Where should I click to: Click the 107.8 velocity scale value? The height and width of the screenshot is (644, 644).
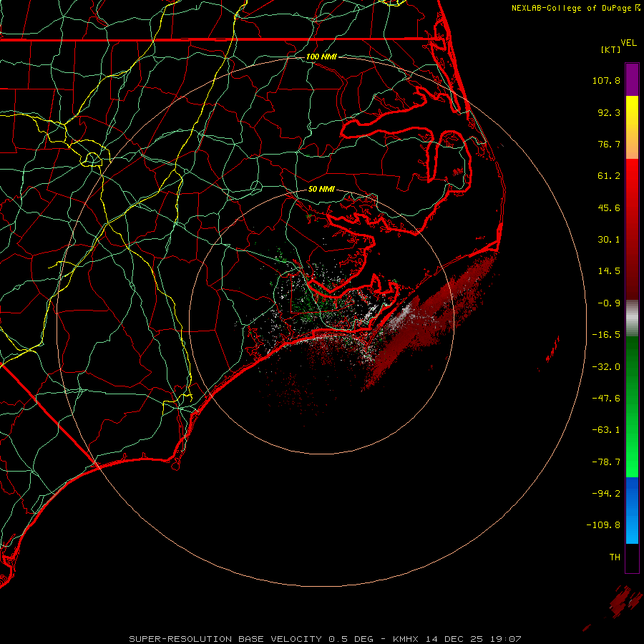point(606,80)
